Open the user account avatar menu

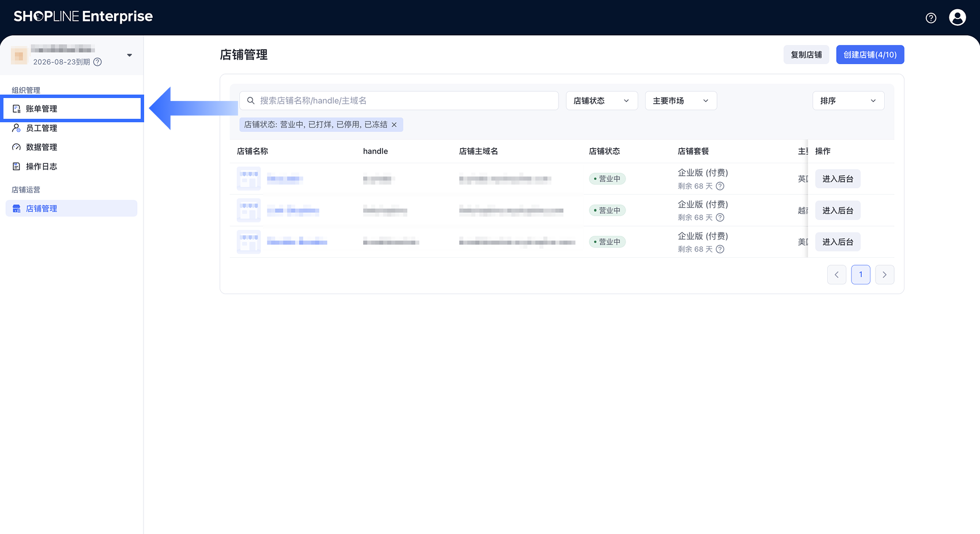(x=958, y=18)
